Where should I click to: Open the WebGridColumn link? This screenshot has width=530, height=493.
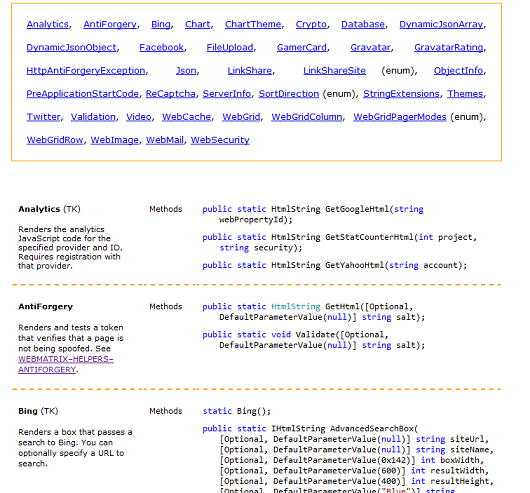click(307, 117)
